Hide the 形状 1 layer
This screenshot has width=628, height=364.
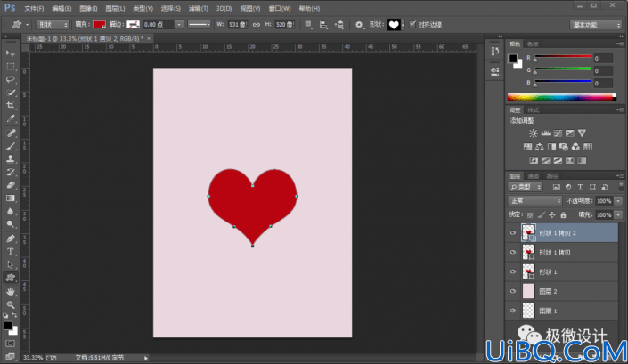coord(513,271)
